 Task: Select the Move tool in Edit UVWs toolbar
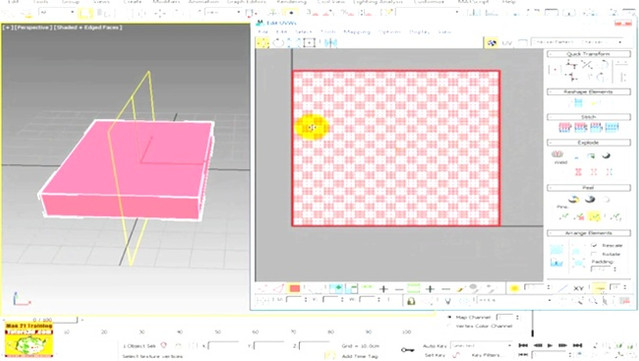262,42
